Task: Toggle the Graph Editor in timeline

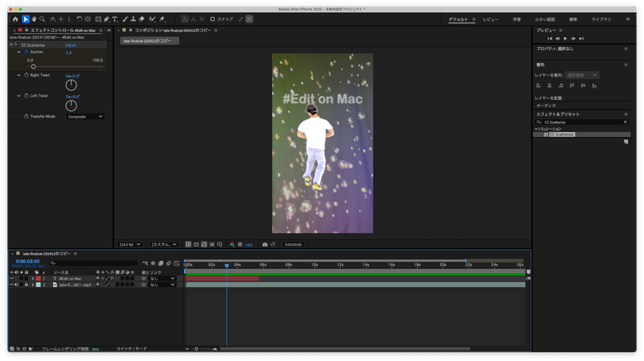Action: click(176, 263)
